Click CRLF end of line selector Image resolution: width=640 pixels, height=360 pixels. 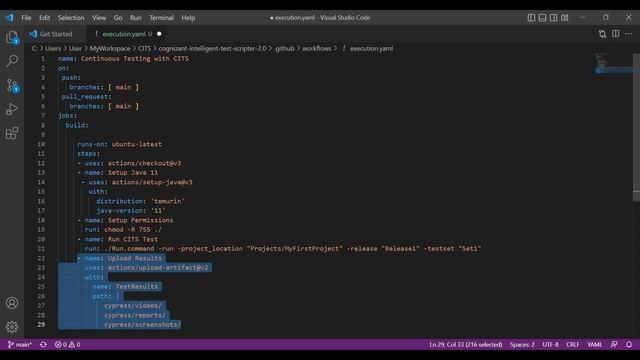click(573, 345)
